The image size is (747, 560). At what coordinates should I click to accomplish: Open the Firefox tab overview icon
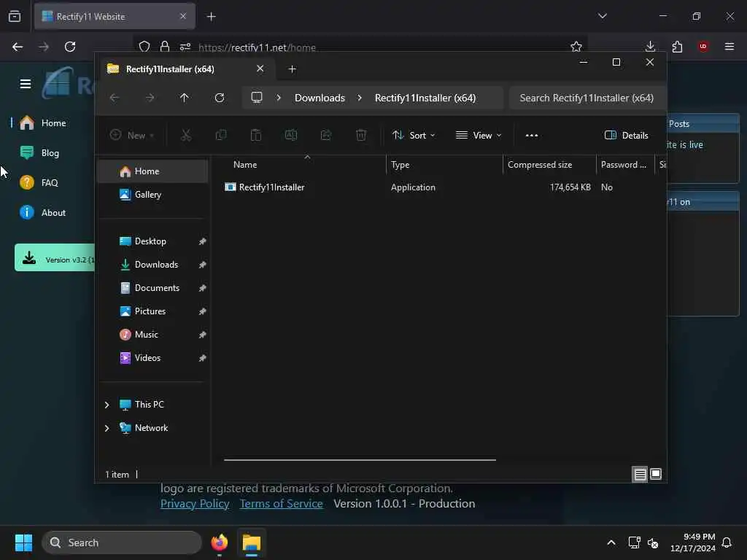pos(15,16)
